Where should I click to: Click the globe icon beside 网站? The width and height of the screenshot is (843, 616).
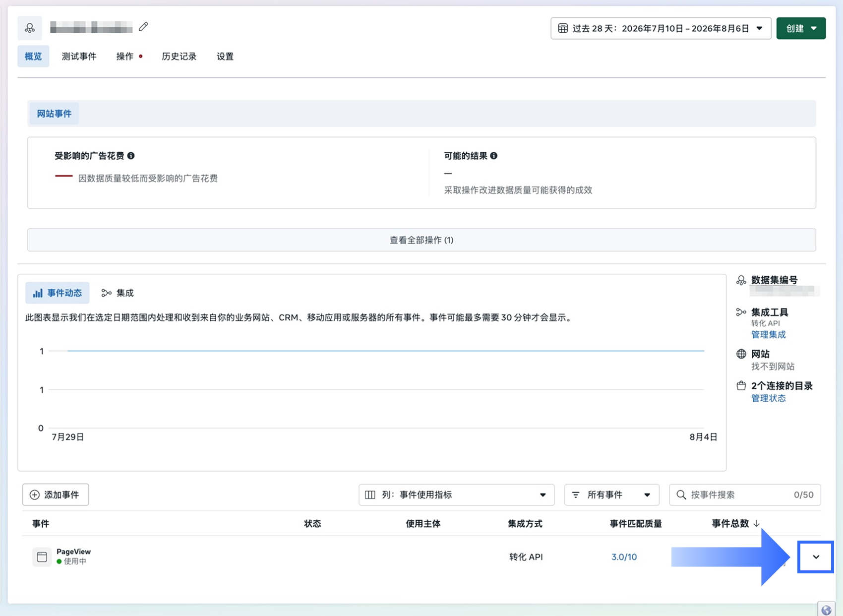tap(741, 354)
